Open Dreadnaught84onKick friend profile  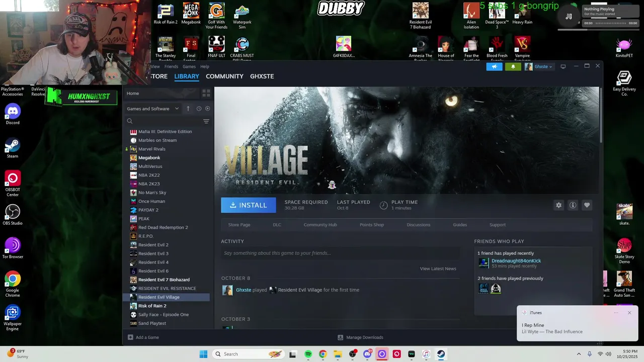pos(516,260)
